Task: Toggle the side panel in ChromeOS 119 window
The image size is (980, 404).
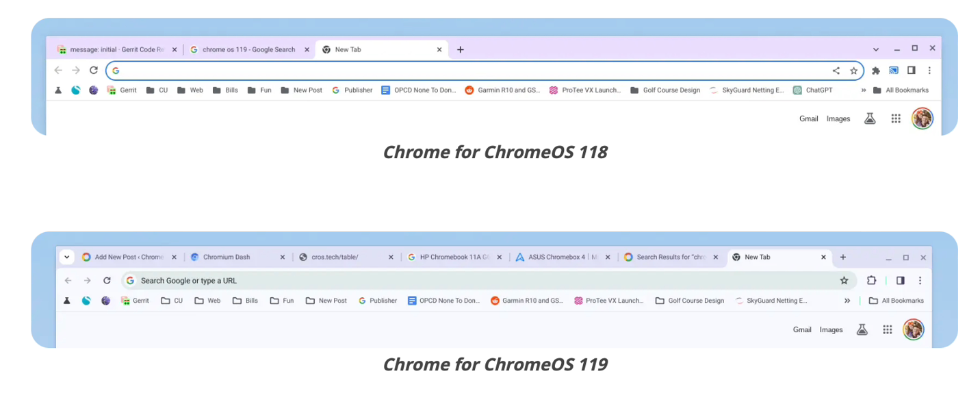Action: [900, 280]
